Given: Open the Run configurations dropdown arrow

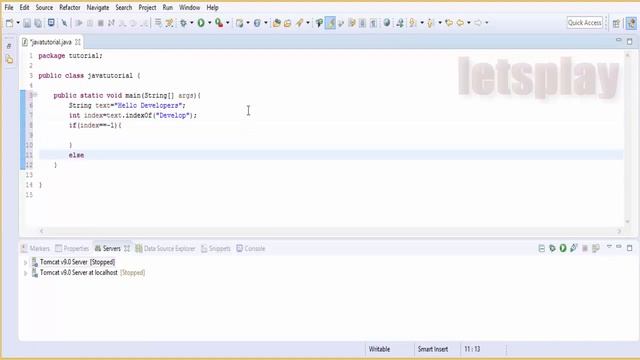Looking at the screenshot, I should coord(209,23).
